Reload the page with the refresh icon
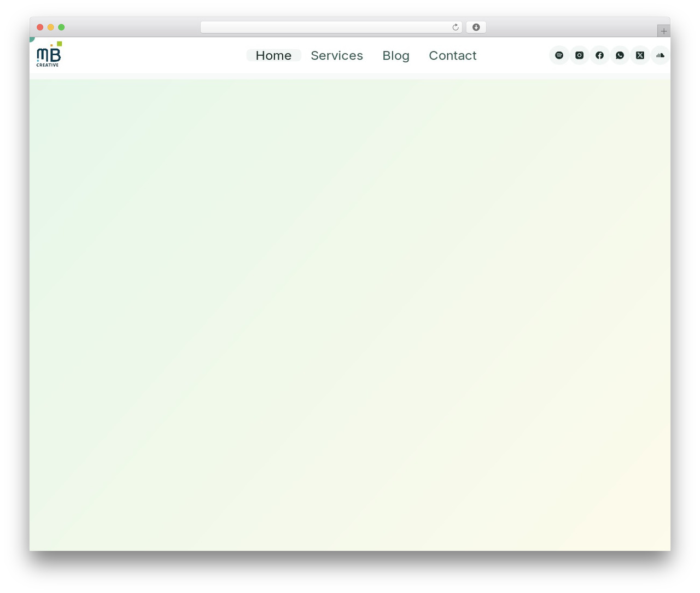 [x=455, y=27]
